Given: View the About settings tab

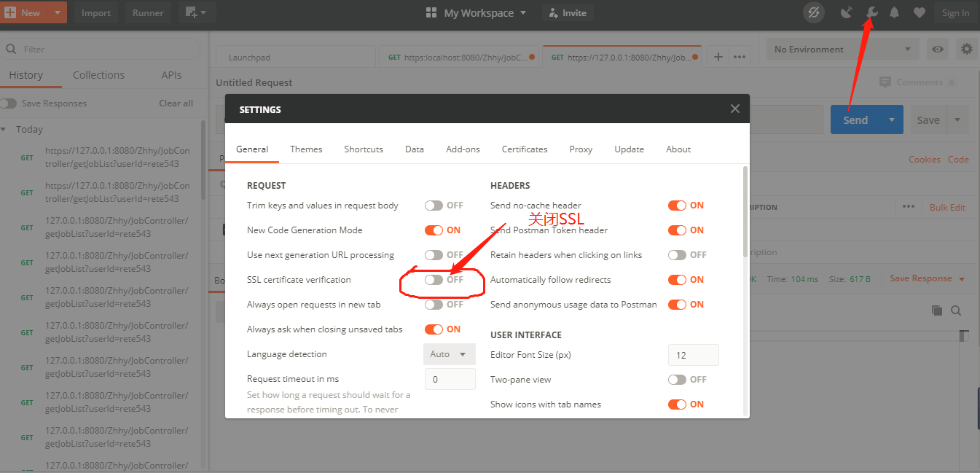Looking at the screenshot, I should click(x=678, y=149).
